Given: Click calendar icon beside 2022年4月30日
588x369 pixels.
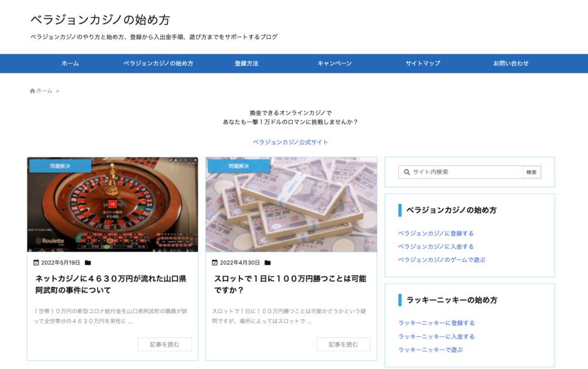Looking at the screenshot, I should click(x=215, y=263).
